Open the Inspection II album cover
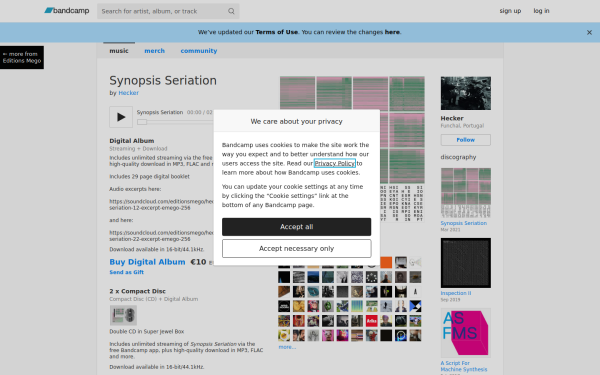This screenshot has width=600, height=375. coord(466,263)
